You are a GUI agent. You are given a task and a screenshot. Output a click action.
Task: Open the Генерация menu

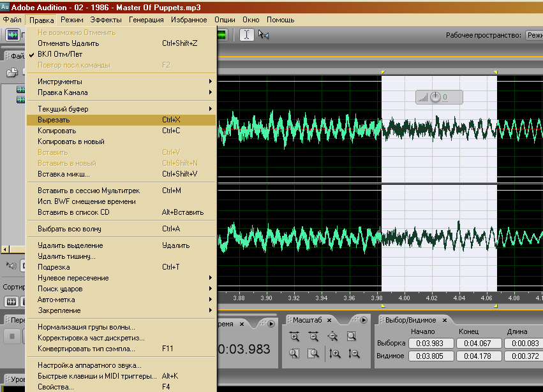click(146, 20)
